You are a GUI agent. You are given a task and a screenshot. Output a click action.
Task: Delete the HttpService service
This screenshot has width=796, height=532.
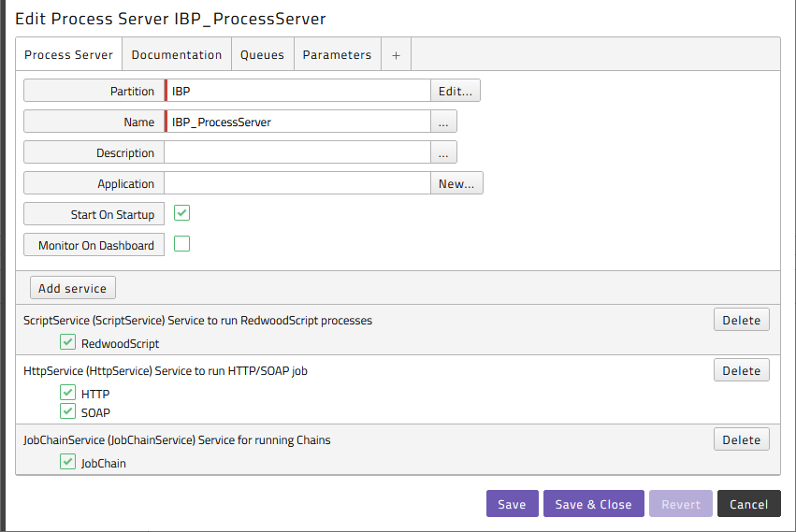741,370
